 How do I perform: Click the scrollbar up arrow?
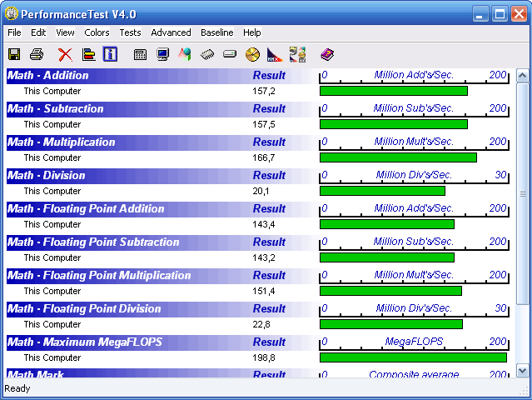pos(522,75)
